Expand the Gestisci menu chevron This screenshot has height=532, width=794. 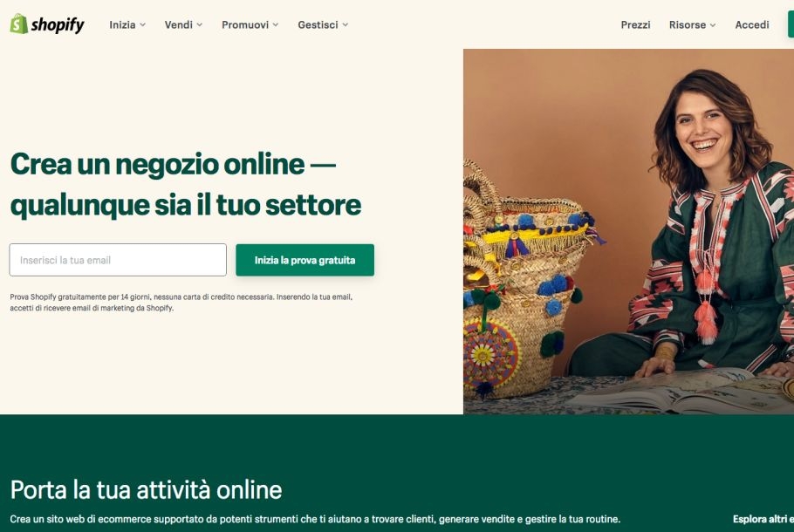(x=346, y=24)
